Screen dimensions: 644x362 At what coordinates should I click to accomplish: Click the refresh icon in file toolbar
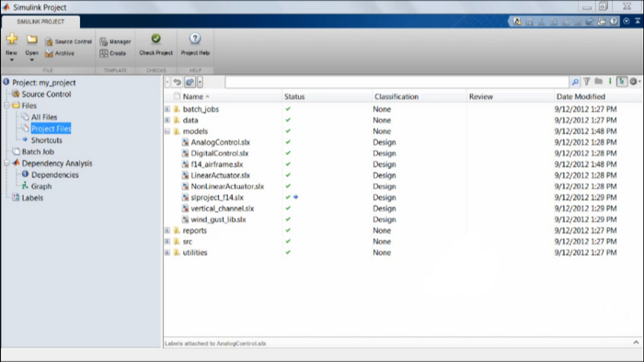190,82
